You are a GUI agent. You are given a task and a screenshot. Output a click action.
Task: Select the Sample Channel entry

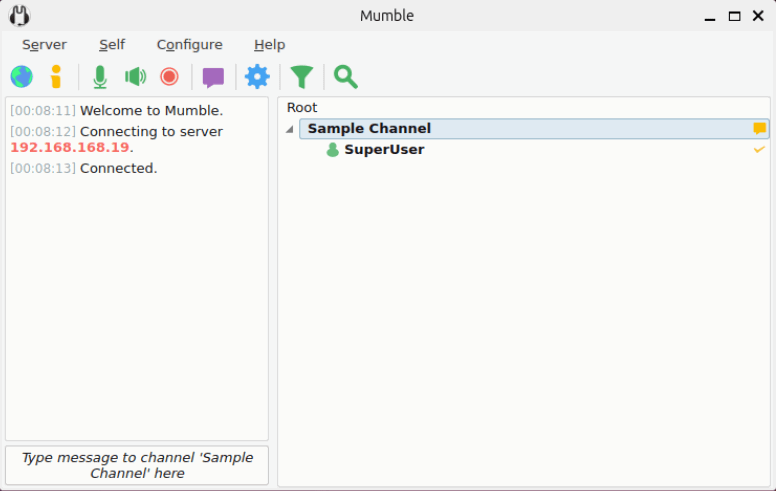[x=534, y=129]
